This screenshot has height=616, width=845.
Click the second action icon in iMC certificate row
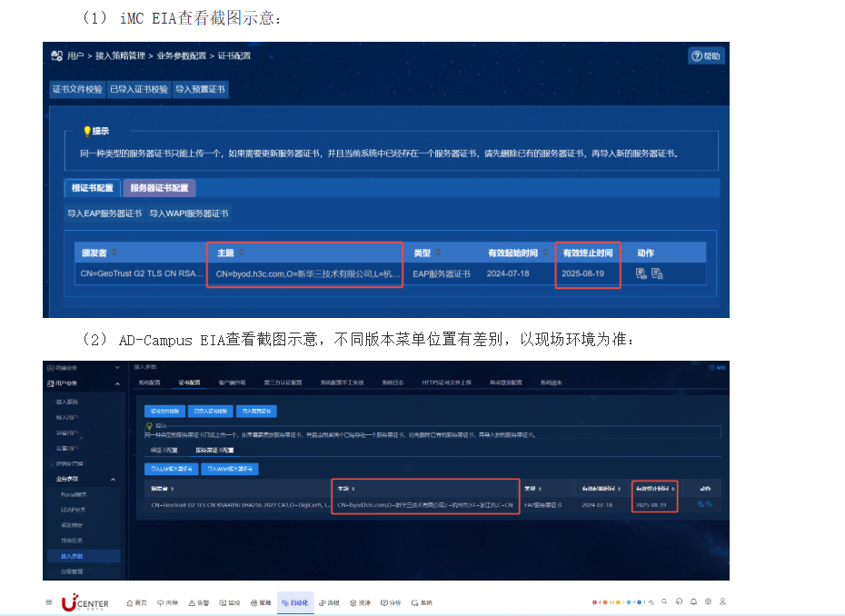[x=657, y=273]
